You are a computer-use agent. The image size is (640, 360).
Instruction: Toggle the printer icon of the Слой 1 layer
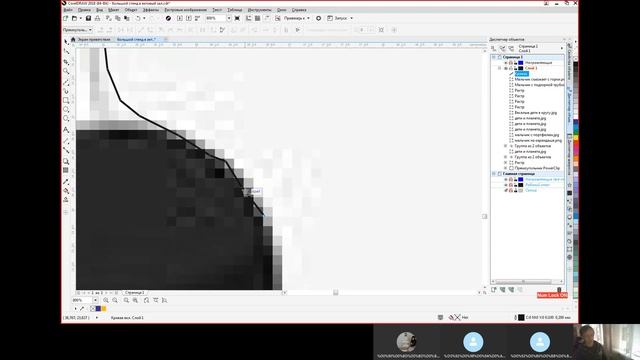pos(511,68)
